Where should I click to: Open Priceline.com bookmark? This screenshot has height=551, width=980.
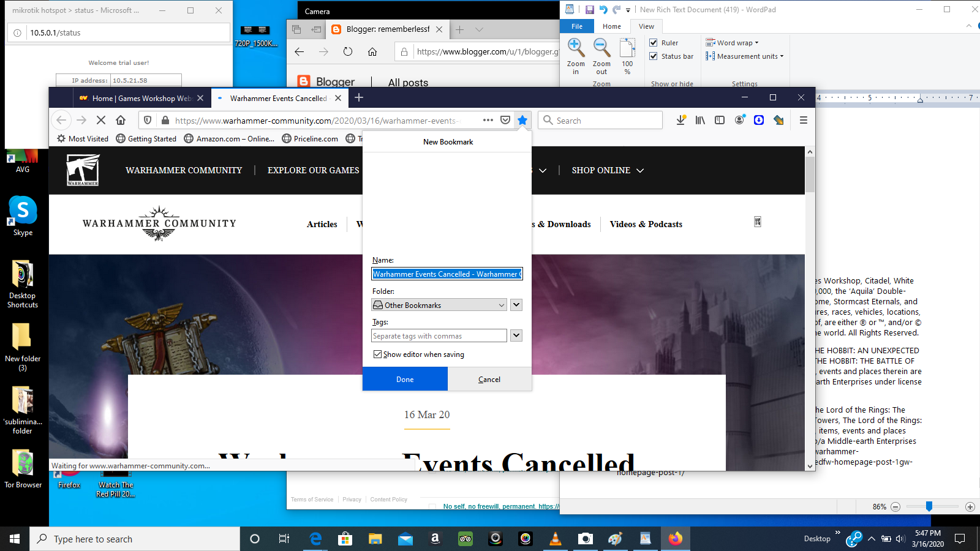(x=310, y=139)
